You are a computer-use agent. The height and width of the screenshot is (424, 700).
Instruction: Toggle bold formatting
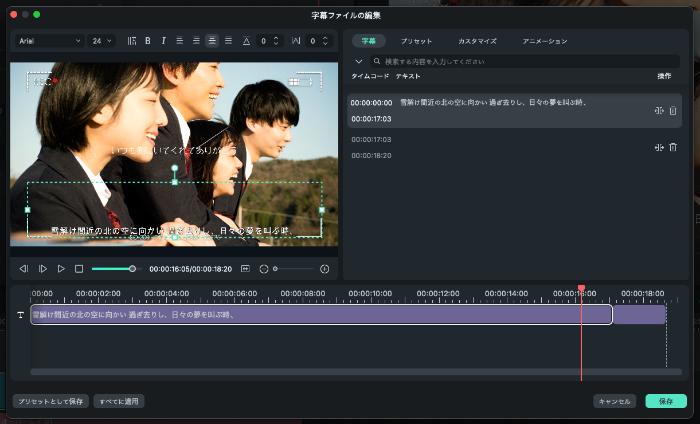[x=148, y=41]
